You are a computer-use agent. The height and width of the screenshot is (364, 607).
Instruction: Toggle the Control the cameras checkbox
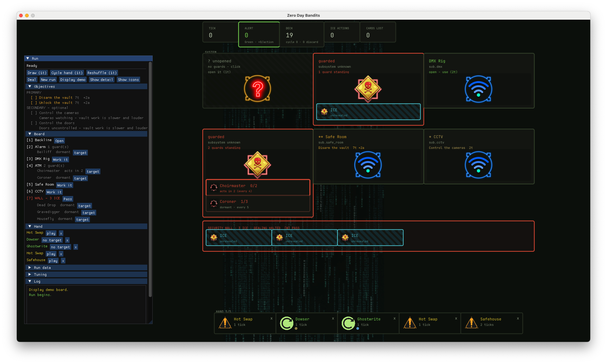tap(34, 113)
